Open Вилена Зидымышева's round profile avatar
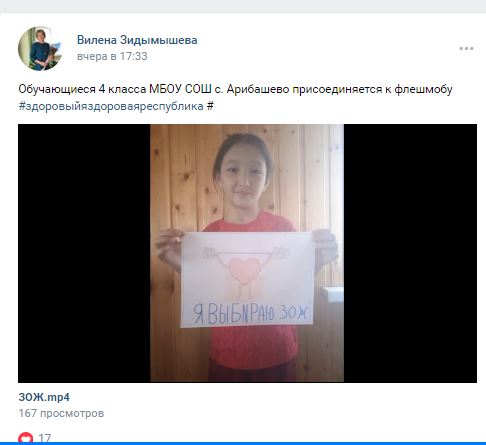The image size is (486, 445). tap(40, 48)
